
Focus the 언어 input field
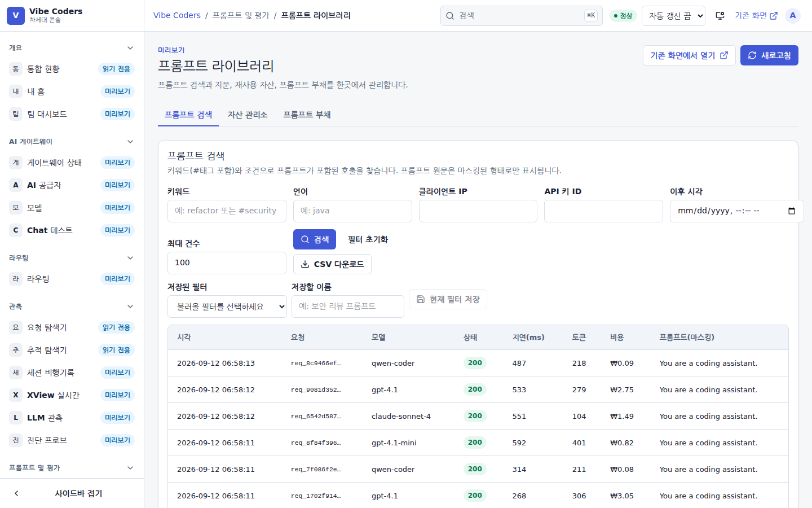pyautogui.click(x=352, y=211)
